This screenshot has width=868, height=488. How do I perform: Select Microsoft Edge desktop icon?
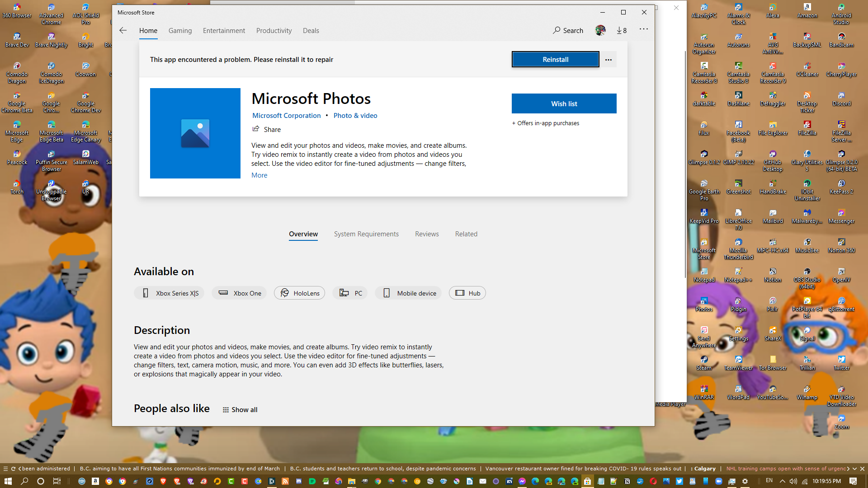[x=17, y=132]
